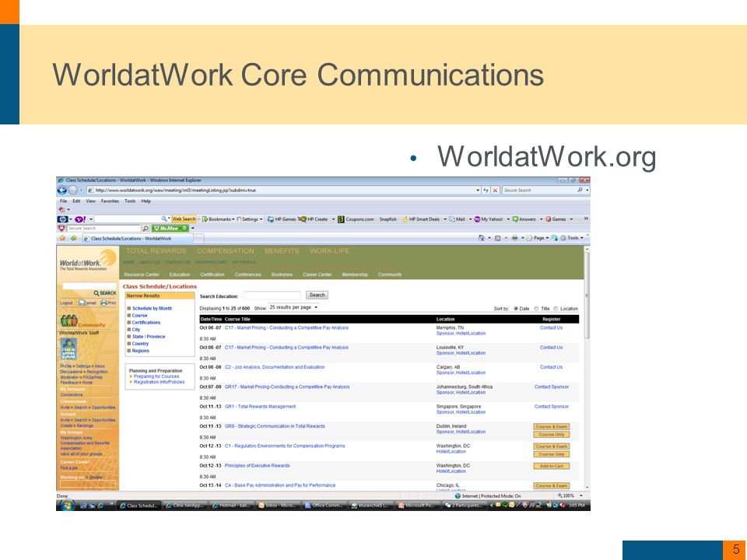Screen dimensions: 747x560
Task: Click the green McAfee SiteAdvisor button
Action: pos(170,228)
